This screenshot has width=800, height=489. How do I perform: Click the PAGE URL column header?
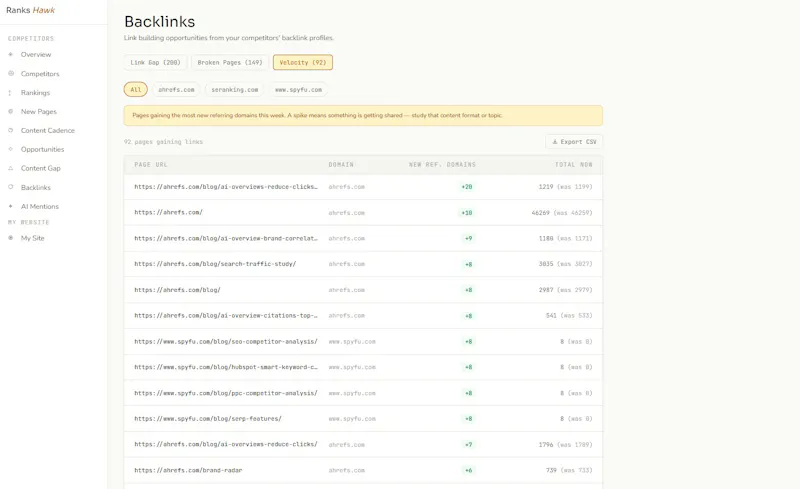151,165
